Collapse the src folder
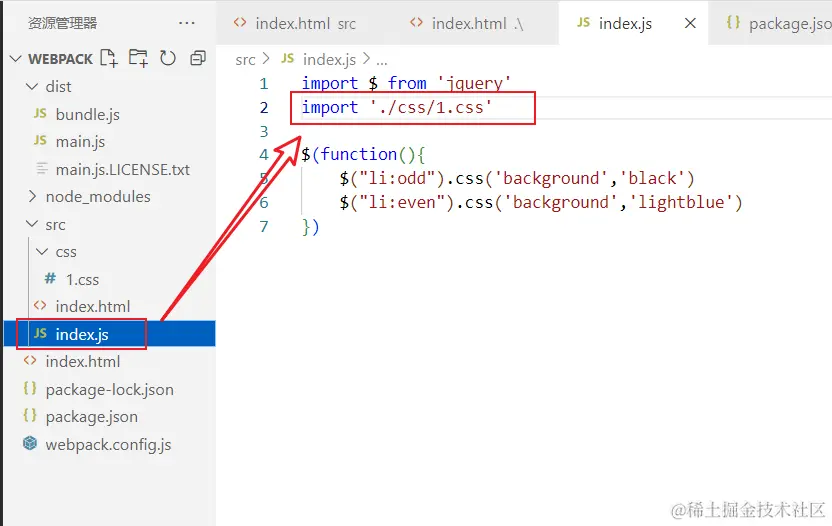This screenshot has width=832, height=526. 32,224
